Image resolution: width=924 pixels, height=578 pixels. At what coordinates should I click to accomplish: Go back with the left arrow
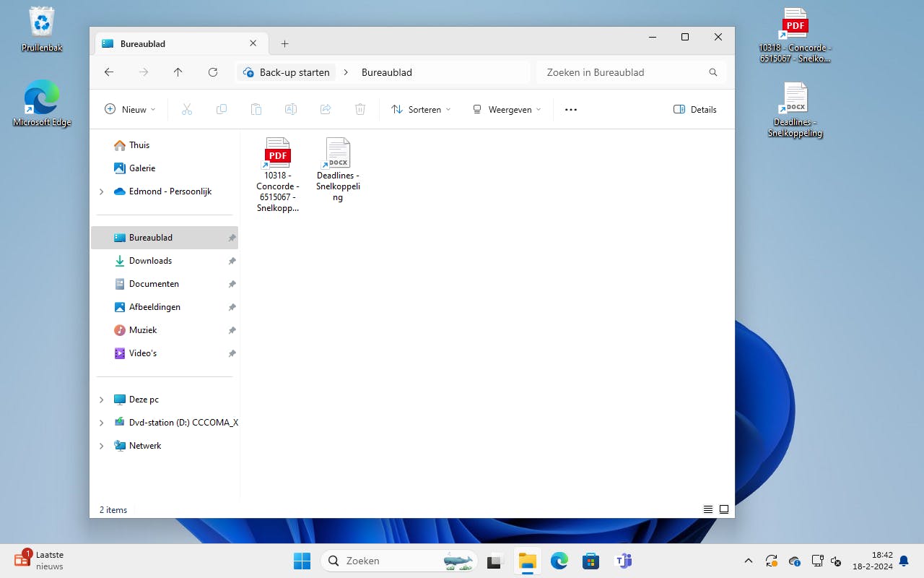tap(109, 72)
